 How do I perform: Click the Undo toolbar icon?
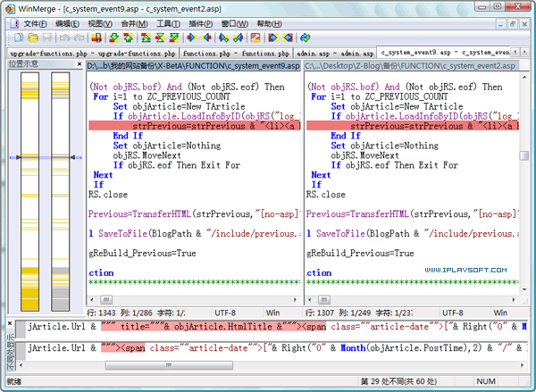(64, 38)
